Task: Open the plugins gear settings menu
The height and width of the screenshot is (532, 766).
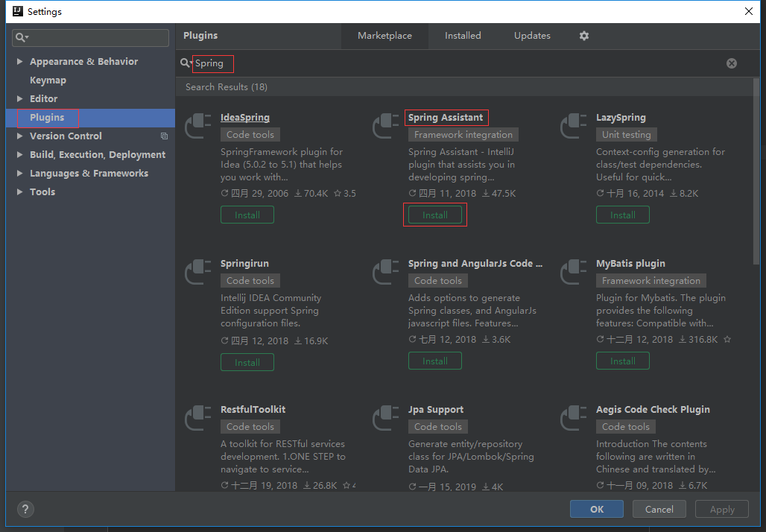Action: click(583, 36)
